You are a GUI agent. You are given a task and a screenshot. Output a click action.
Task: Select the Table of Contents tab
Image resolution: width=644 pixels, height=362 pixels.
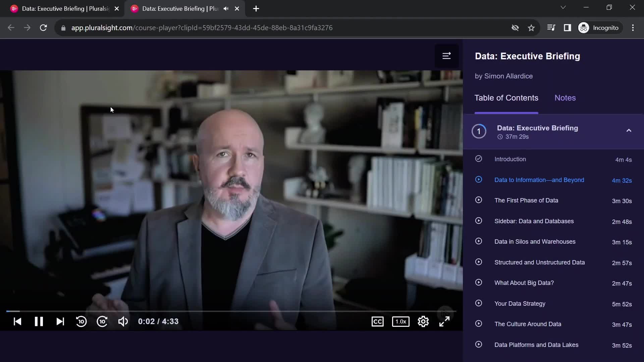point(507,98)
